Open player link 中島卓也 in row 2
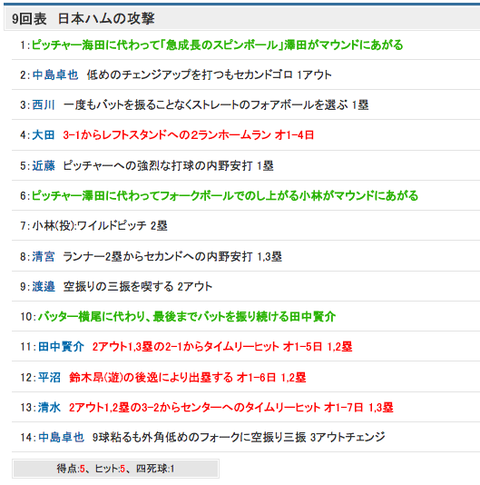This screenshot has width=480, height=485. (x=55, y=75)
